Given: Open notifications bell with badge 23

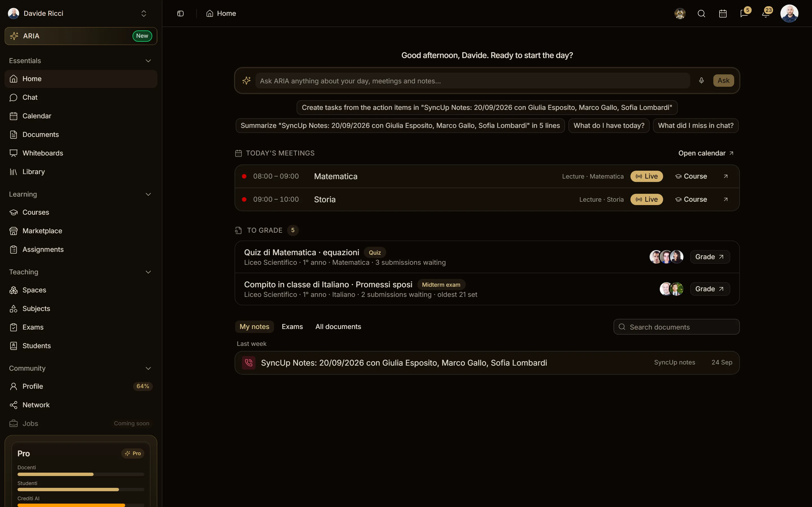Looking at the screenshot, I should click(766, 14).
